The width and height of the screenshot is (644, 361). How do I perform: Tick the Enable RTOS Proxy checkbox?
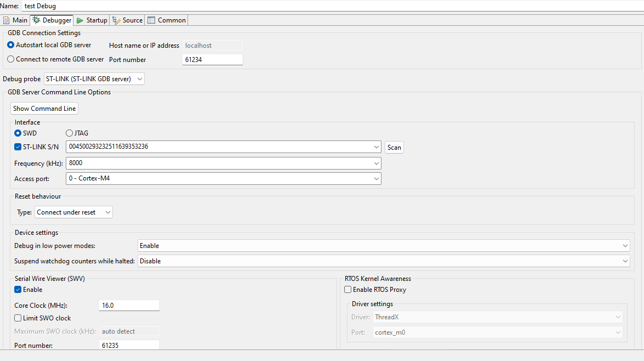pos(347,290)
